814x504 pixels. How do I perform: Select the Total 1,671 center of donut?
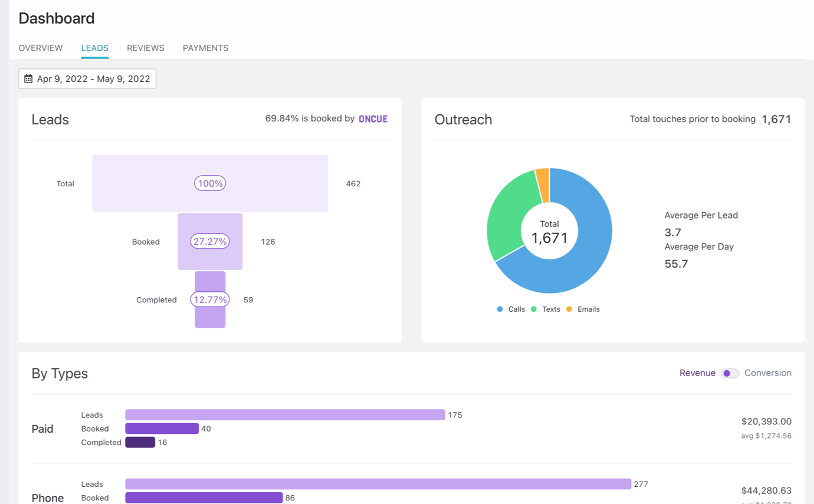click(549, 231)
